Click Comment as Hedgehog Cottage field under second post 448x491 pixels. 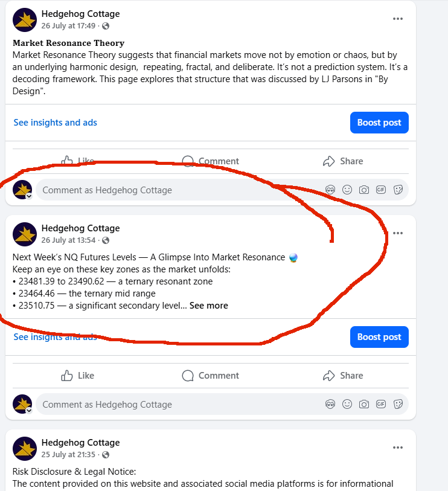pos(180,404)
